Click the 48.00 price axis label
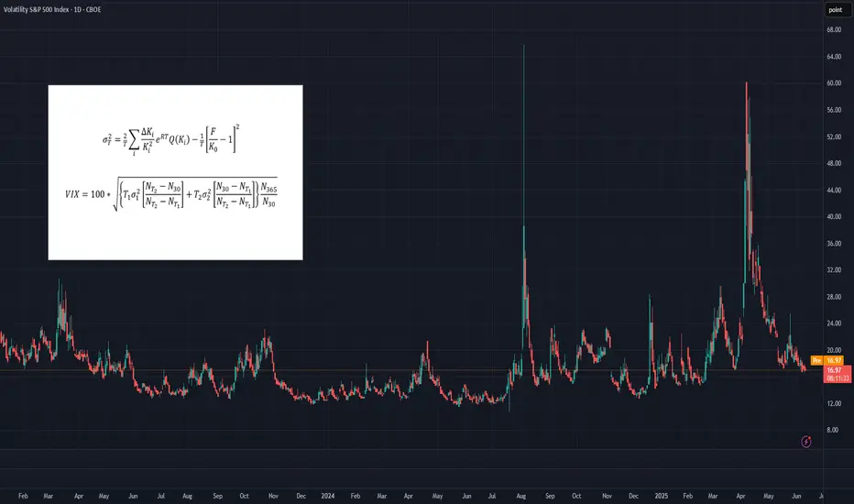 click(x=834, y=163)
